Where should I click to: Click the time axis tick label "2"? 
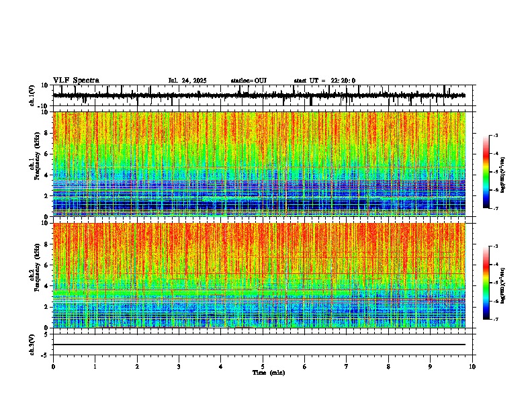pyautogui.click(x=137, y=367)
